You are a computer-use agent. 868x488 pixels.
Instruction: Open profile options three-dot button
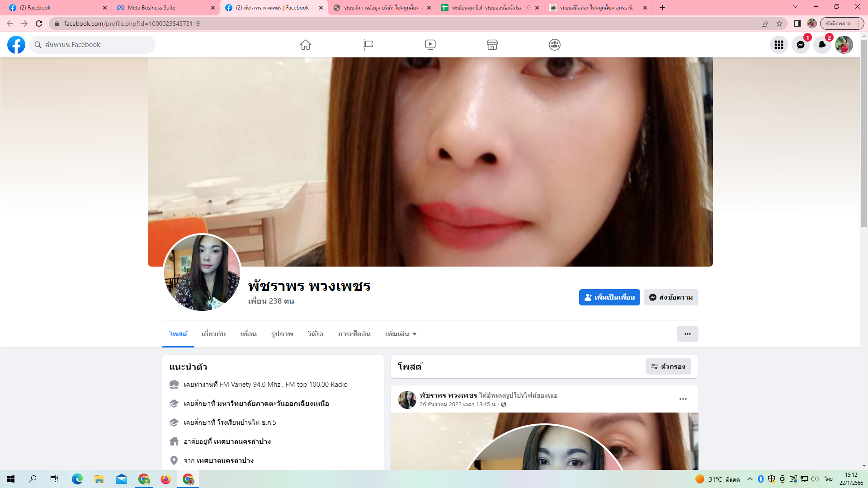[x=687, y=334]
